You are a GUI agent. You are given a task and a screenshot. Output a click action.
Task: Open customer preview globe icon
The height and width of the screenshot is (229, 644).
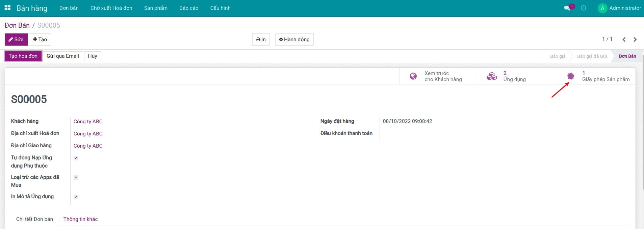(413, 76)
